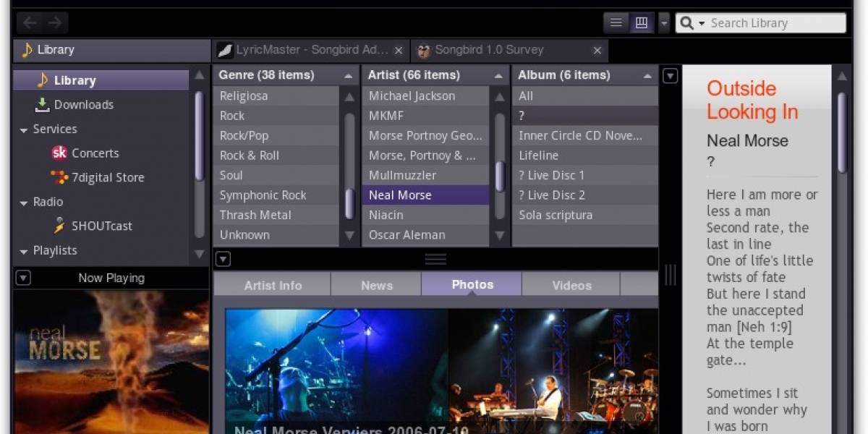Open the News tab

click(x=377, y=285)
